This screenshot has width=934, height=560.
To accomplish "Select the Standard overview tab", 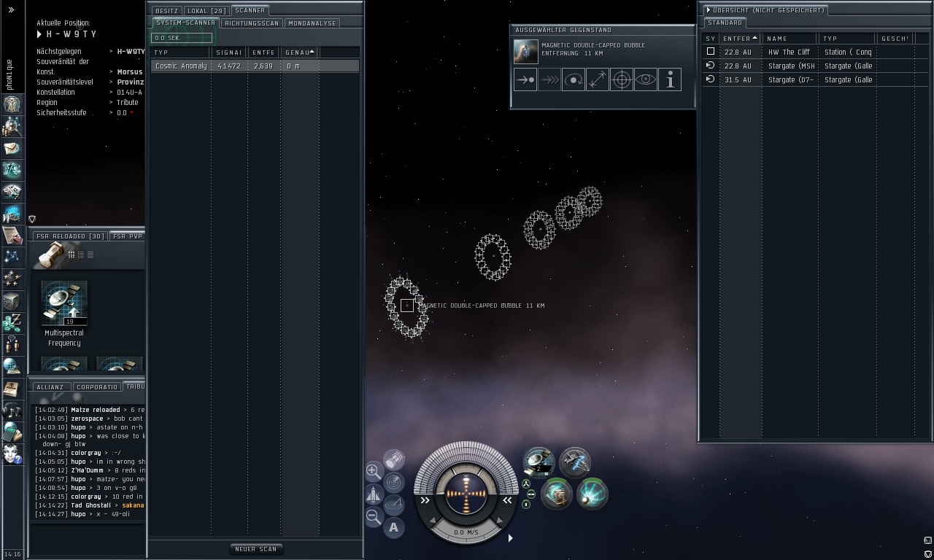I will (725, 23).
